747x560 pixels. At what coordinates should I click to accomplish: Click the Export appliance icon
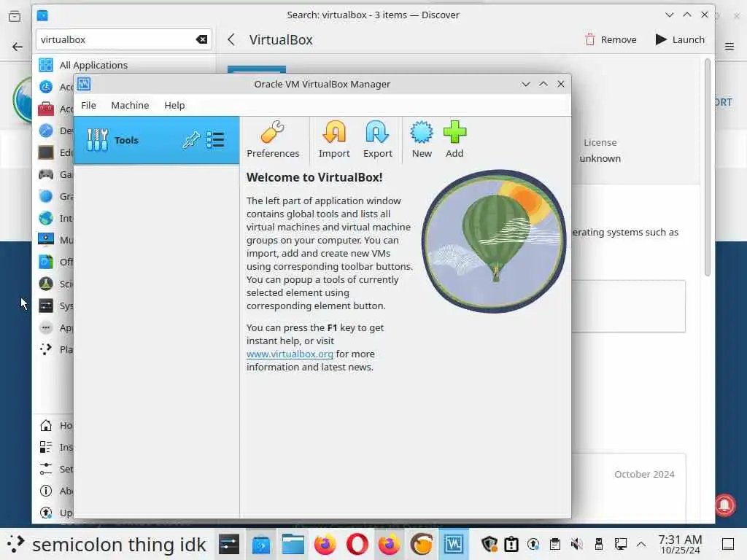point(377,133)
